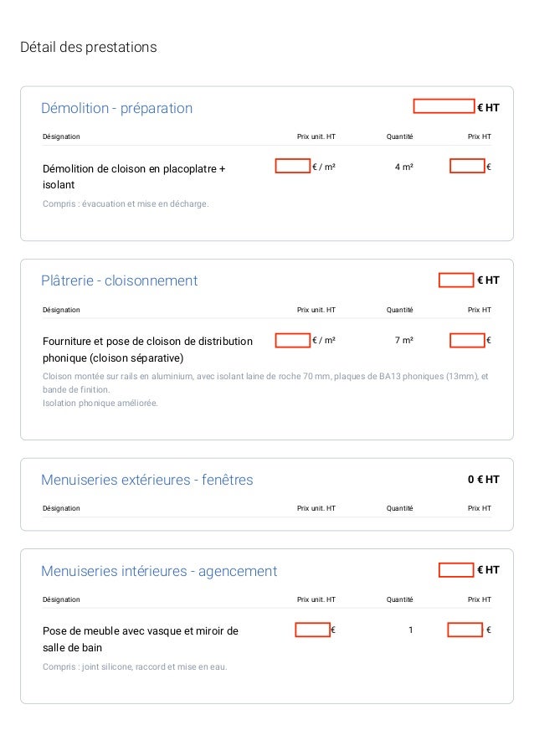This screenshot has width=534, height=756.
Task: Click the redacted total of Plâtrerie - cloisonnement
Action: 455,280
